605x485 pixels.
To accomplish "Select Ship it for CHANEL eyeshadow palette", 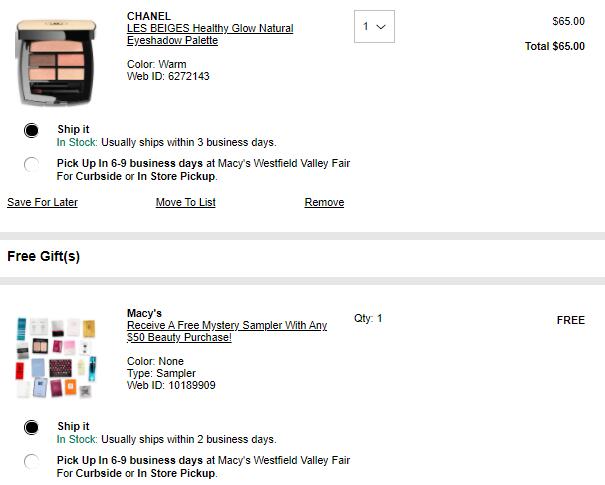I will click(32, 130).
